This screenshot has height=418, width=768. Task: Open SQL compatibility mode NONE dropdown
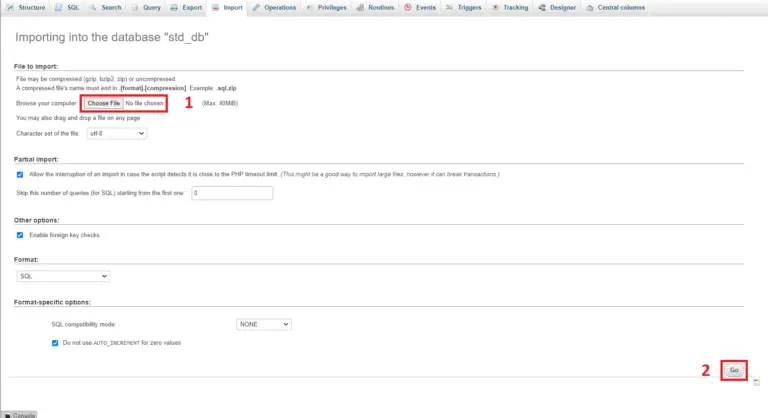point(263,324)
